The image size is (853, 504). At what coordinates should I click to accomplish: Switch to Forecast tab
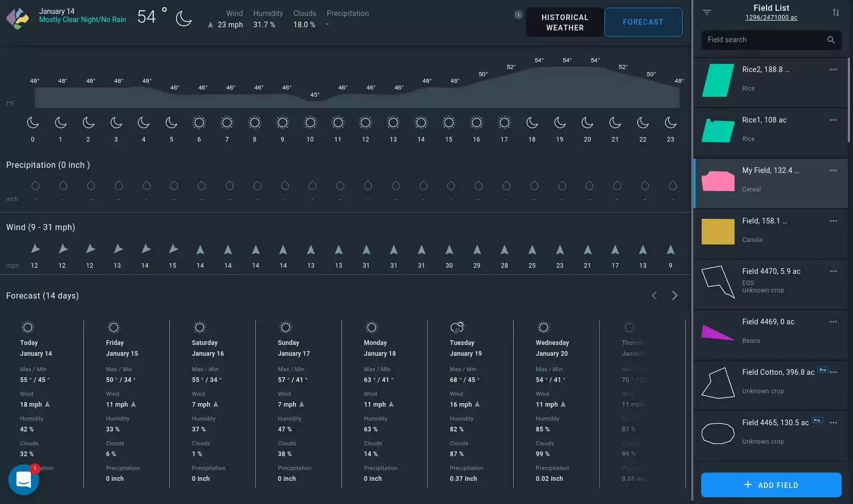pyautogui.click(x=643, y=22)
